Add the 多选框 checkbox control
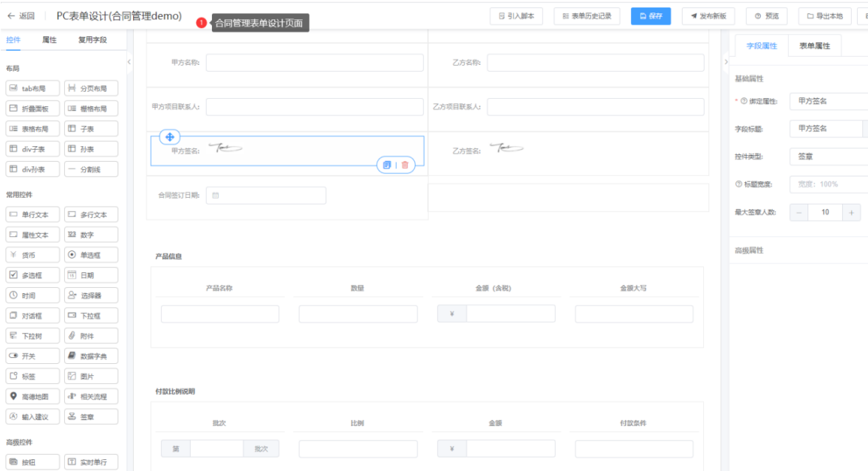This screenshot has width=868, height=471. coord(33,275)
